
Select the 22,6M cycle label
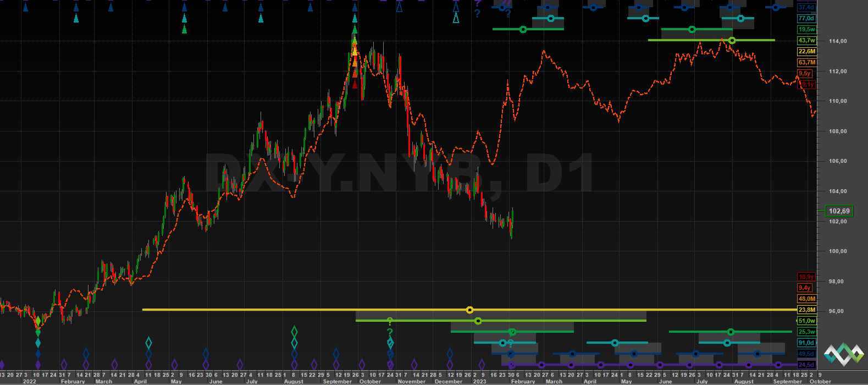806,51
